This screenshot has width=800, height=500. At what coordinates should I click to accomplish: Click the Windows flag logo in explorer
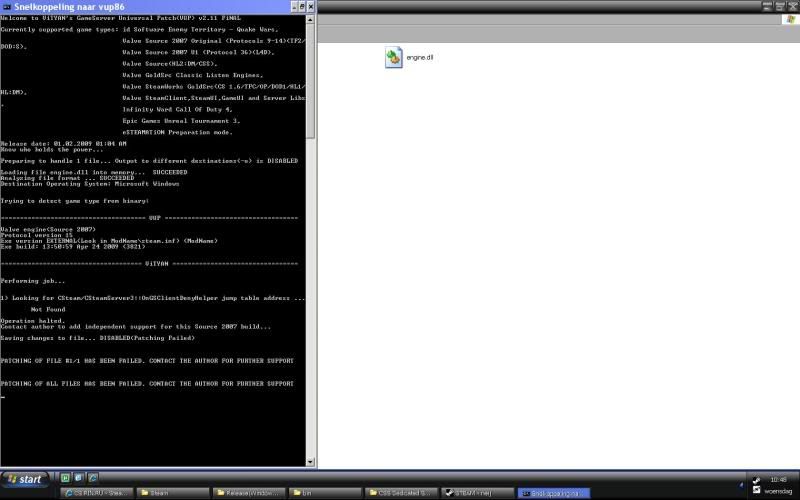tap(790, 19)
